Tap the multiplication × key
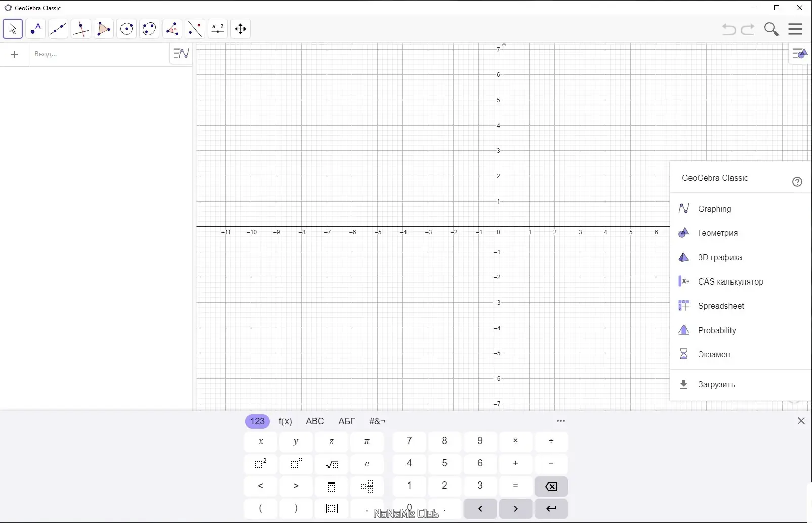 click(x=516, y=441)
